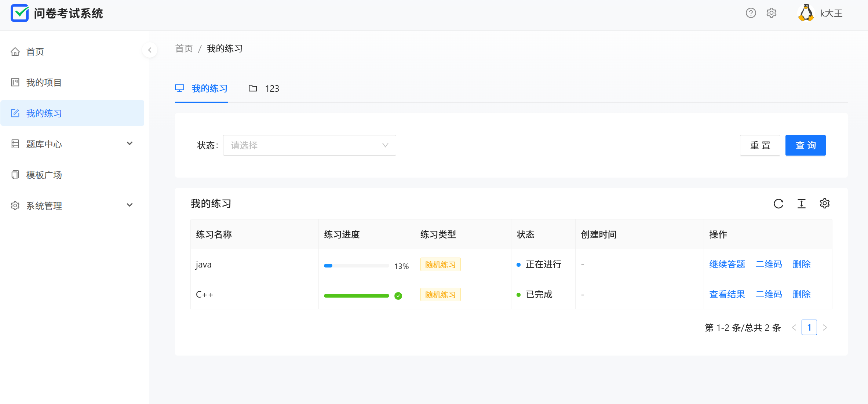Select page 1 in pagination

click(x=809, y=327)
